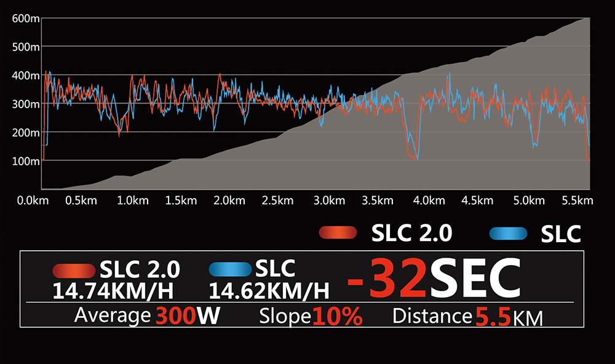Click the blue SLC swatch directly under chart
The image size is (615, 364).
(508, 234)
